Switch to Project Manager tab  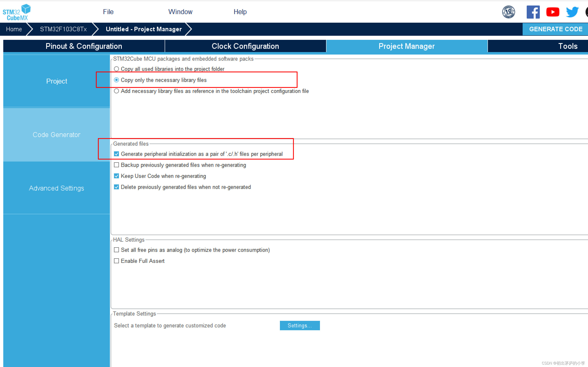407,46
